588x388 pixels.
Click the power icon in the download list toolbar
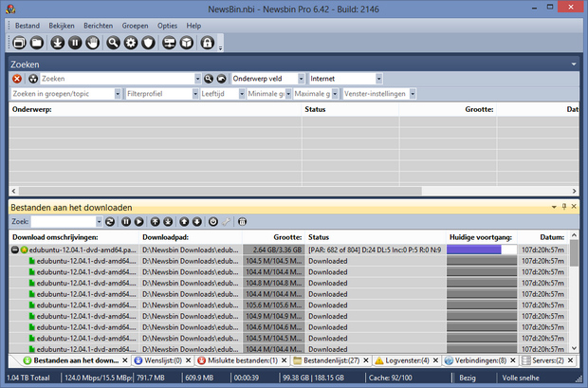(x=213, y=222)
